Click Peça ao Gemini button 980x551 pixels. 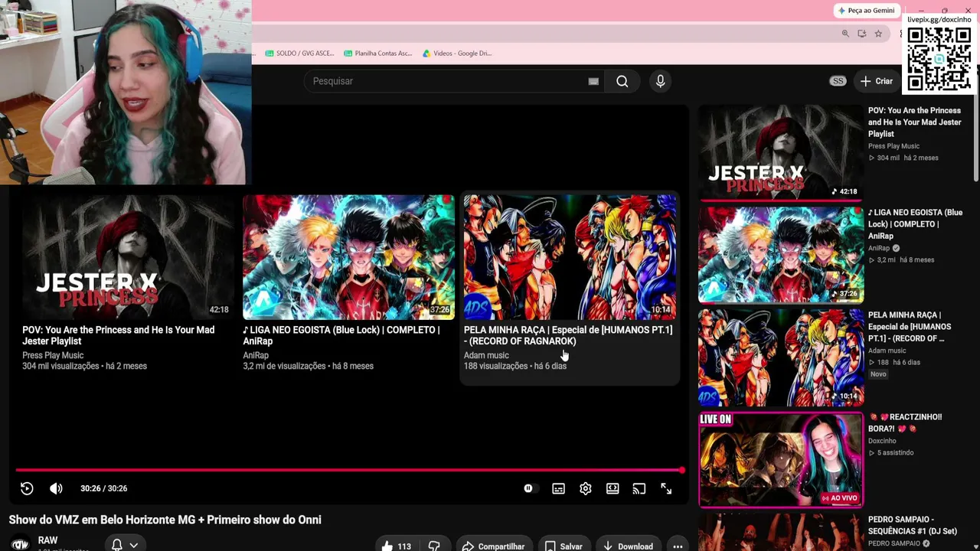tap(867, 11)
